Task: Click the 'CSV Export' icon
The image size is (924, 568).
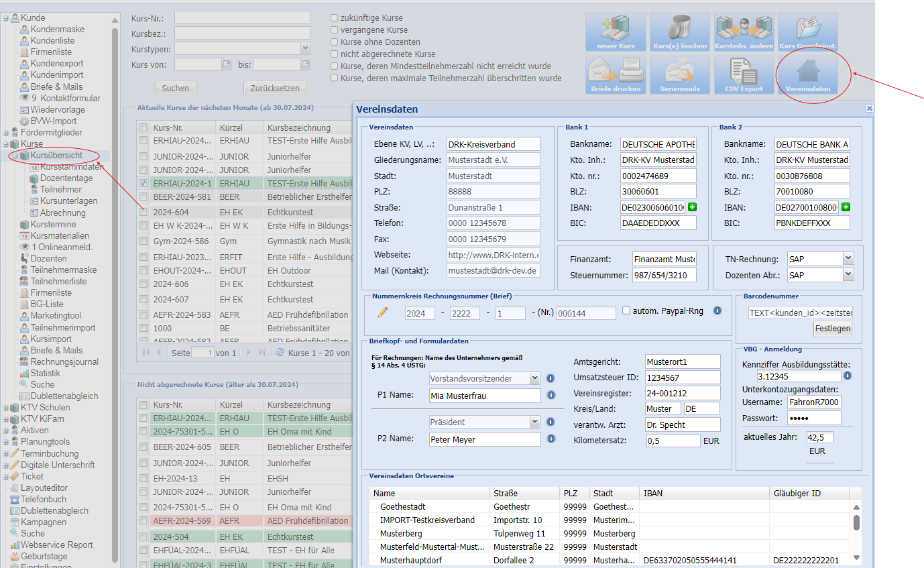Action: 744,75
